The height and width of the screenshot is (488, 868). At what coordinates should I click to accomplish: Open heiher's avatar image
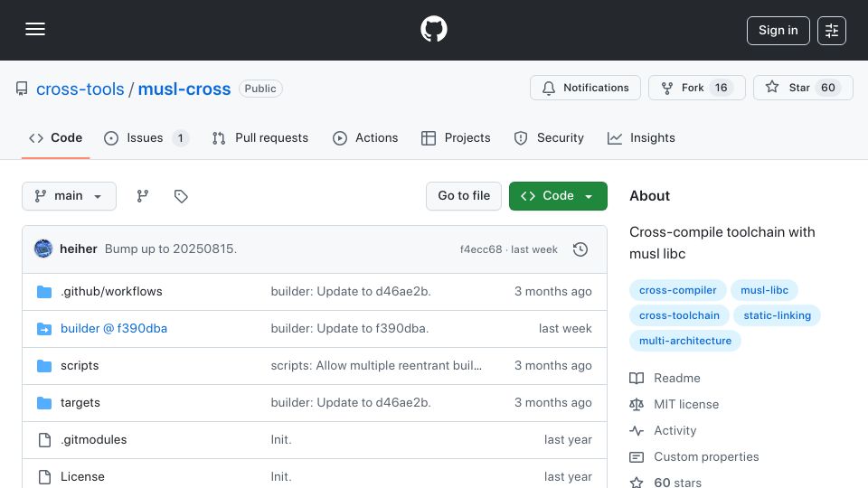pyautogui.click(x=43, y=249)
